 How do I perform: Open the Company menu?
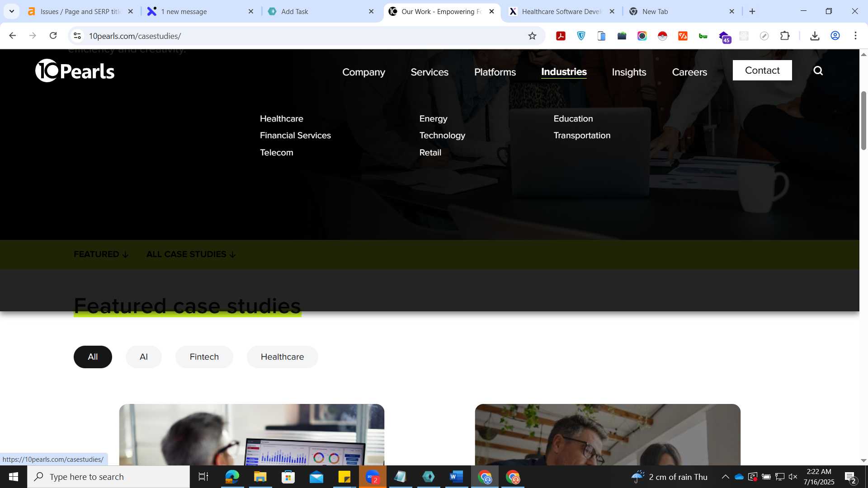coord(363,72)
